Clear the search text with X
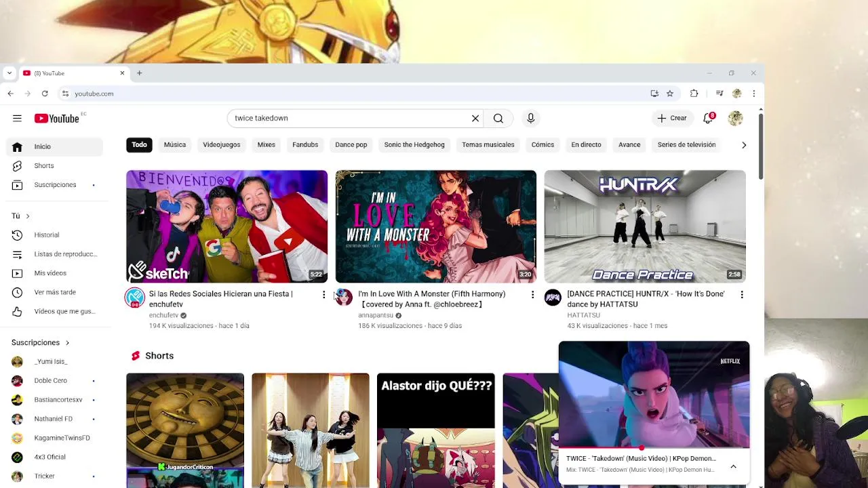The image size is (868, 488). 475,118
